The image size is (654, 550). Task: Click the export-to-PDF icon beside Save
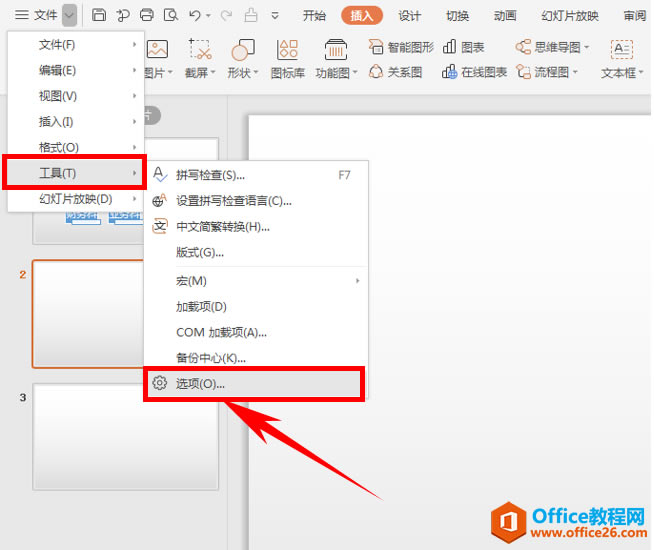[x=123, y=15]
